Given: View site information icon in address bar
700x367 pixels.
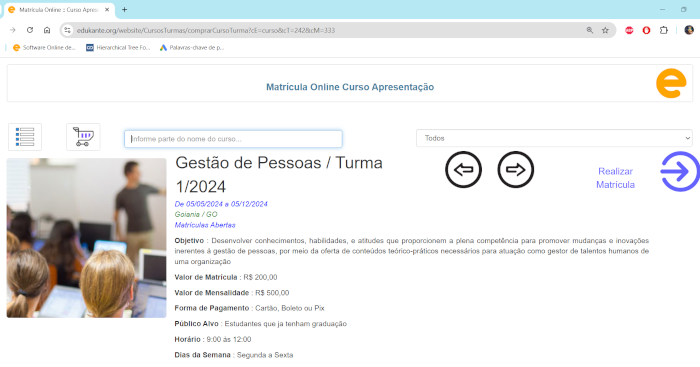Looking at the screenshot, I should 67,30.
